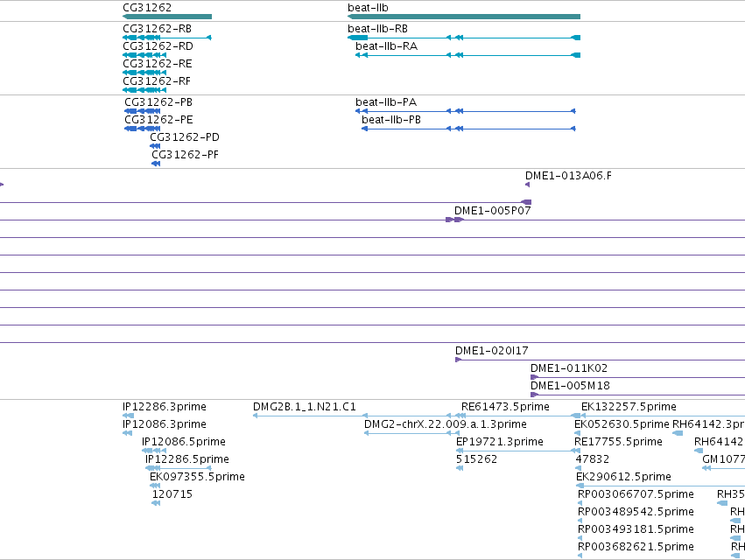
Task: Select the beat-IIb-PA protein line
Action: tap(466, 111)
